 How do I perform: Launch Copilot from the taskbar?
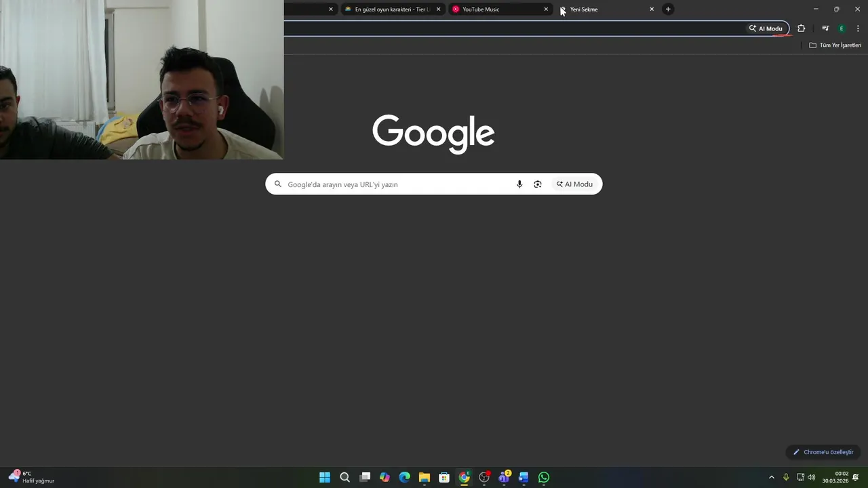384,477
